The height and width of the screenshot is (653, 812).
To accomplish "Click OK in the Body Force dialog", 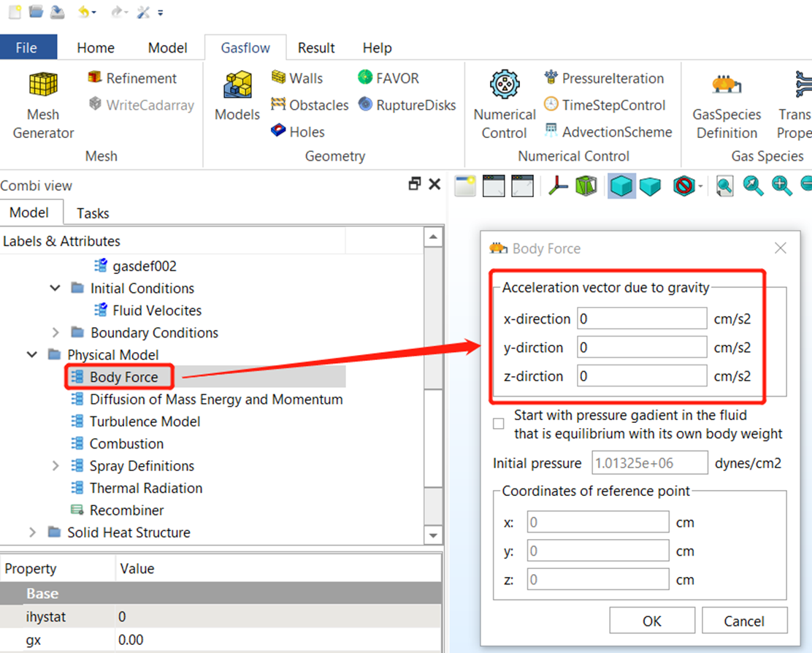I will (652, 621).
